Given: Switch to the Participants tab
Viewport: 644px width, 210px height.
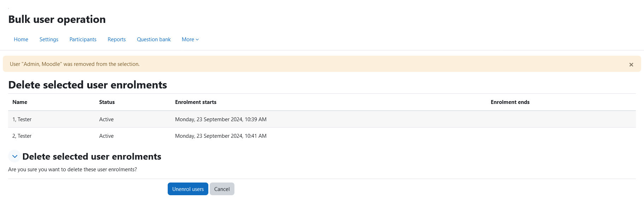Looking at the screenshot, I should coord(83,39).
